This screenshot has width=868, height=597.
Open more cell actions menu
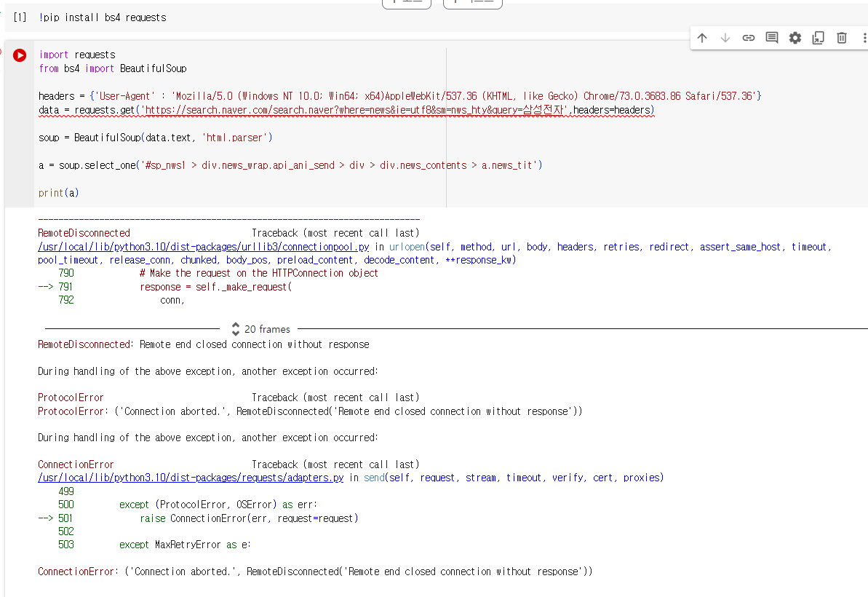(864, 38)
